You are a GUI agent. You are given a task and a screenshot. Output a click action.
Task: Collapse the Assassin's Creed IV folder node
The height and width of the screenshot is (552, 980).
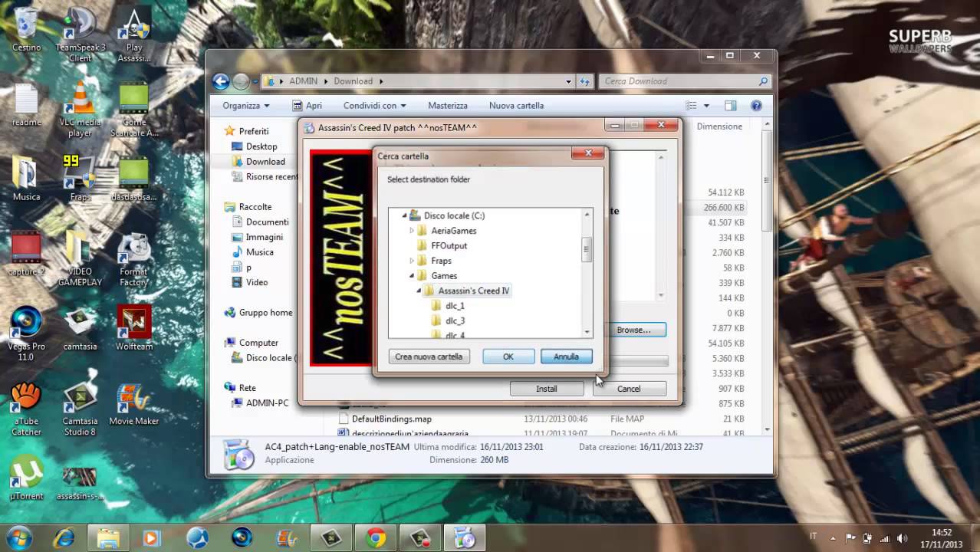coord(419,291)
